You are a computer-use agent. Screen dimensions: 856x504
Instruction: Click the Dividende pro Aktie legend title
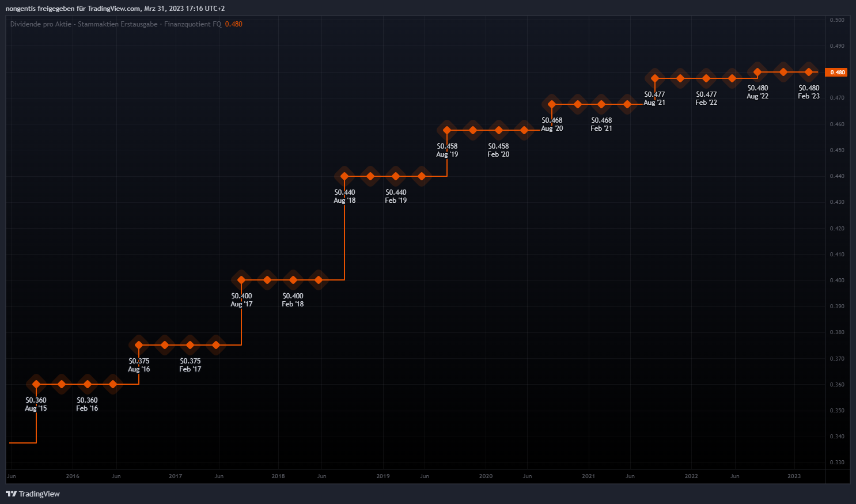pos(41,24)
